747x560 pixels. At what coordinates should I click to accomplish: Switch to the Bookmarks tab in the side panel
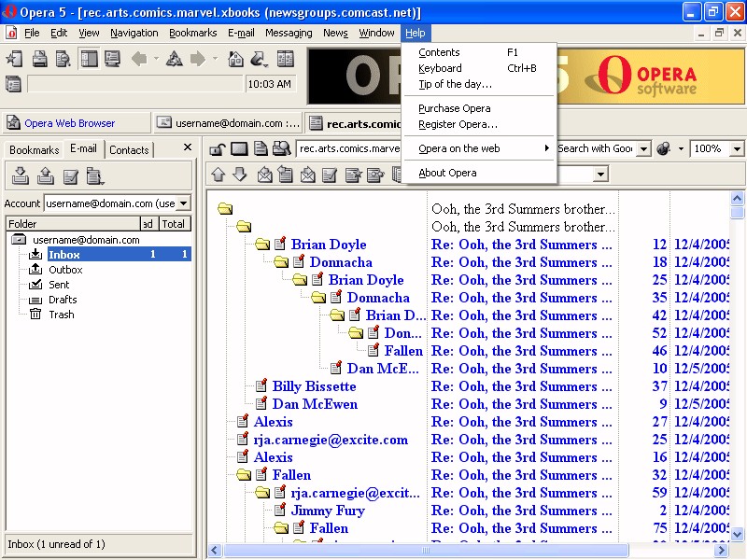point(35,150)
